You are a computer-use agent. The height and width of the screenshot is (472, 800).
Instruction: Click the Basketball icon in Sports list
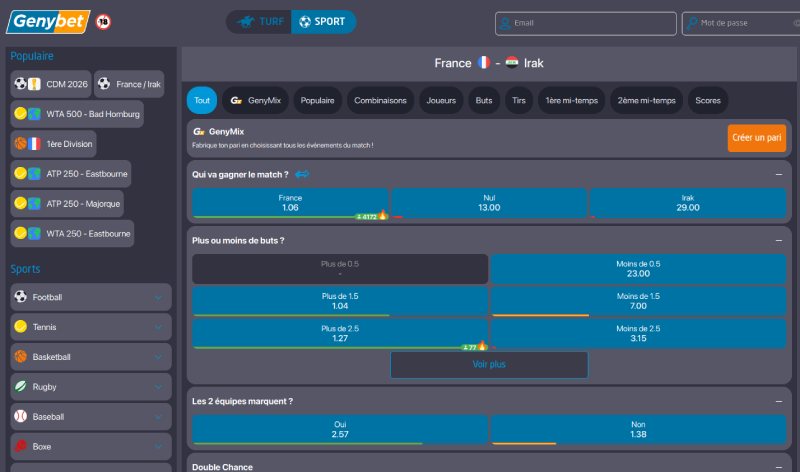(20, 356)
